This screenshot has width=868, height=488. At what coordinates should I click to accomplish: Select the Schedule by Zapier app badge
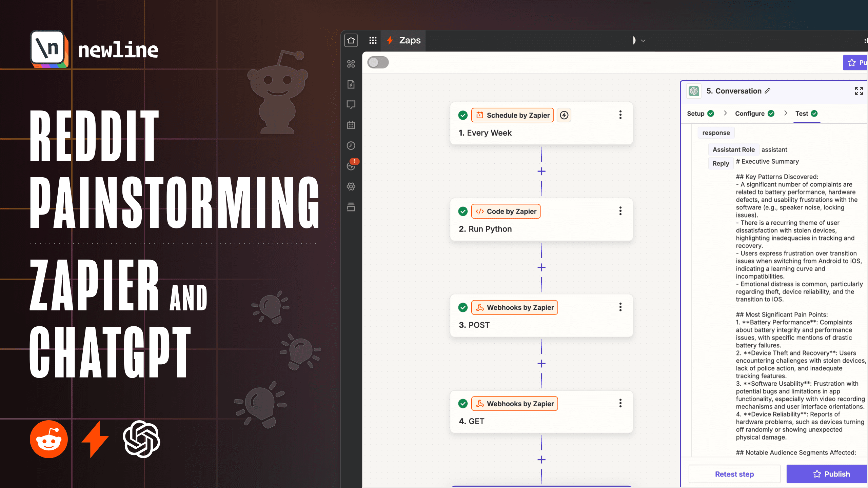tap(513, 115)
